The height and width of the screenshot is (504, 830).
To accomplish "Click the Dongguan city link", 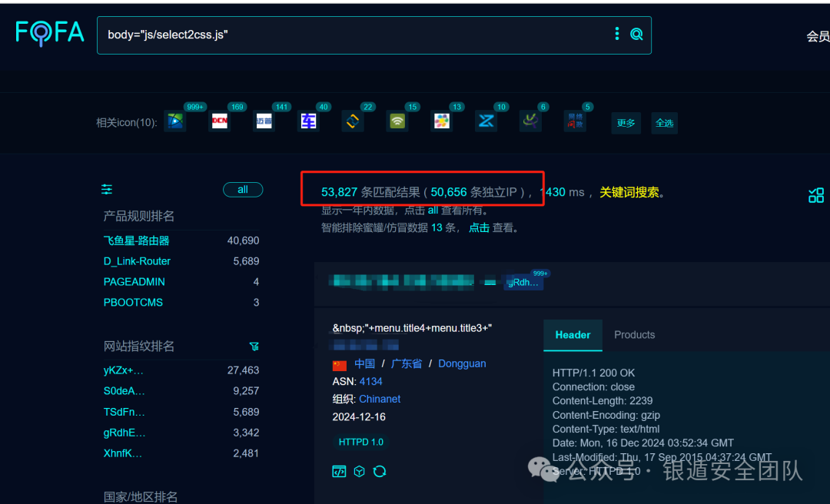I will point(462,363).
